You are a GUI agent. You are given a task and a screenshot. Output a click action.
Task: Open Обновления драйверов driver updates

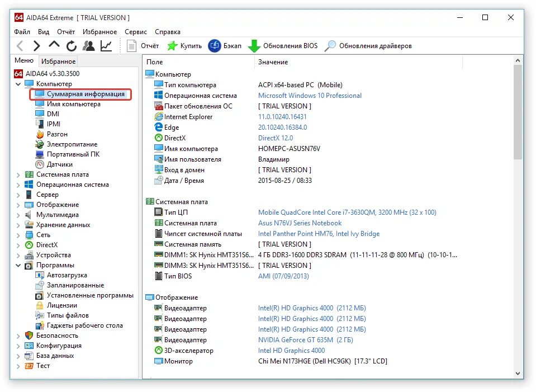368,46
